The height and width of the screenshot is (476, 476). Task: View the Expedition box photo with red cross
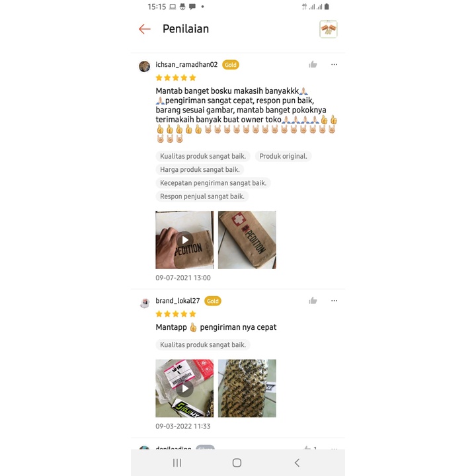coord(247,240)
